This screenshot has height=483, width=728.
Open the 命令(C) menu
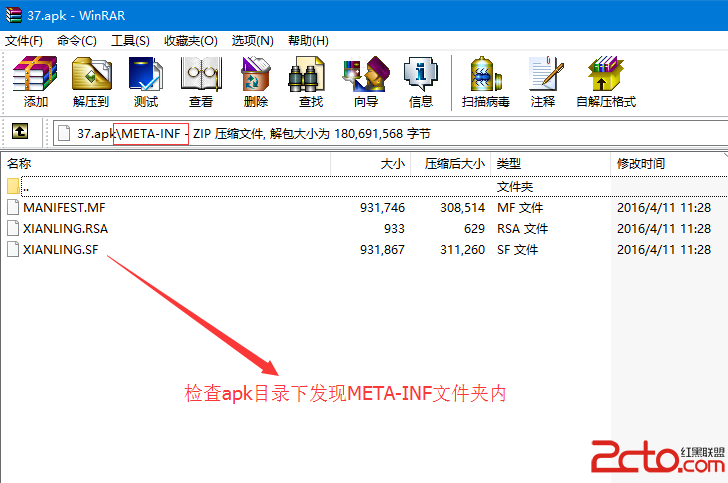pos(77,41)
